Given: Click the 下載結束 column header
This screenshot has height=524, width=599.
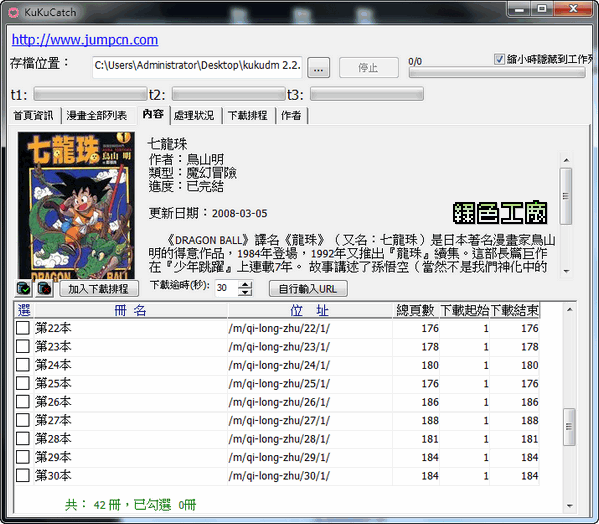Looking at the screenshot, I should click(515, 310).
